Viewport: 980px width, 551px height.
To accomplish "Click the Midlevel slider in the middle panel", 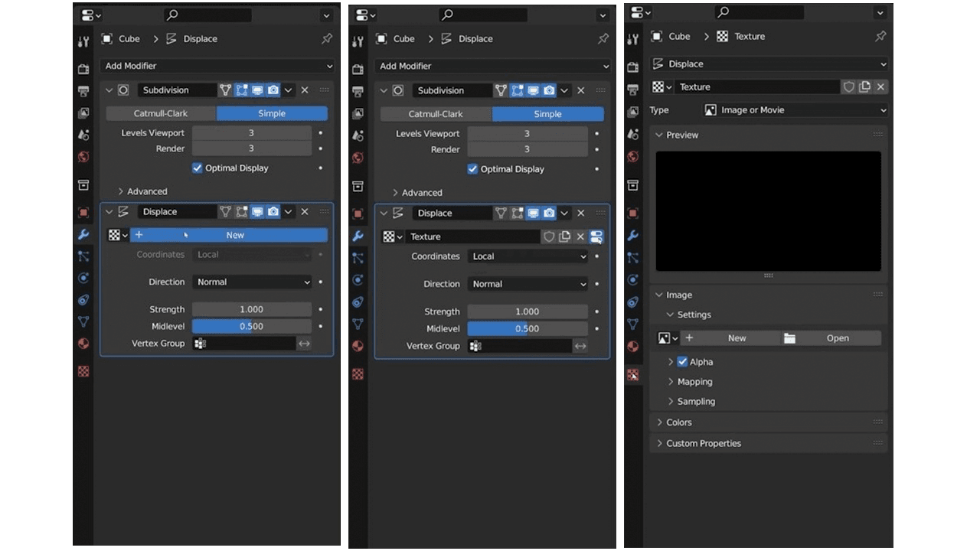I will [527, 329].
